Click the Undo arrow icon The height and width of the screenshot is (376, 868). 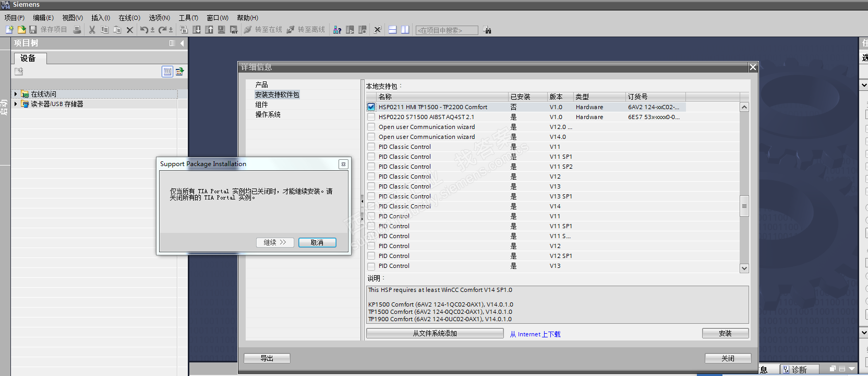[x=144, y=30]
